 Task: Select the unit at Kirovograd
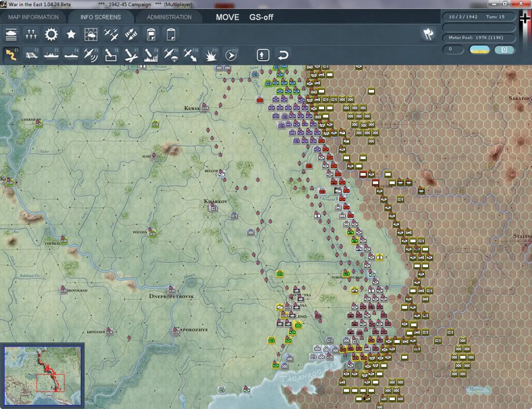(x=63, y=290)
